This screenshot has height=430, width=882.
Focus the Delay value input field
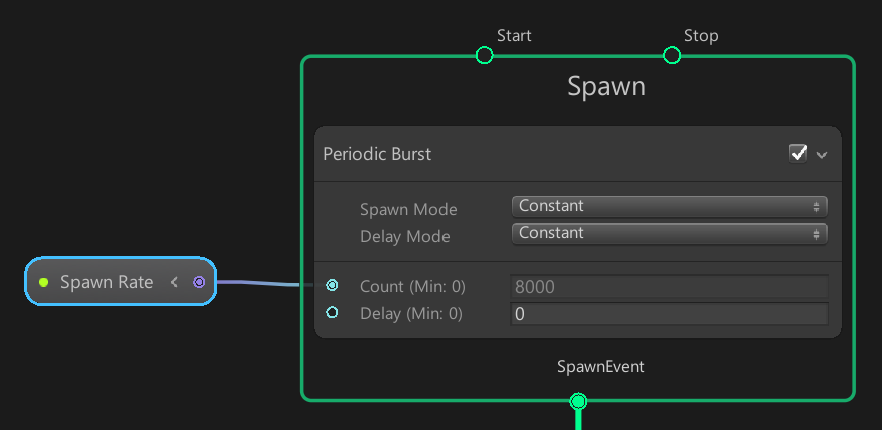coord(669,314)
